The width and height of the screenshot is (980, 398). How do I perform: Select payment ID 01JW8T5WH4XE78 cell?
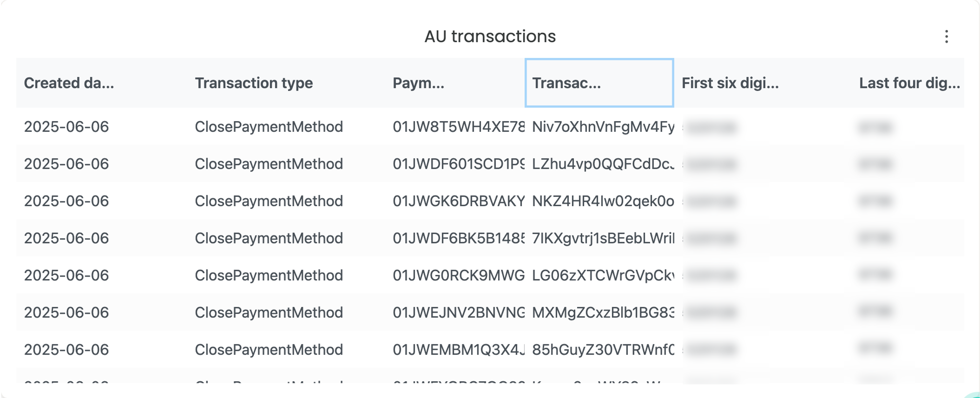point(458,127)
